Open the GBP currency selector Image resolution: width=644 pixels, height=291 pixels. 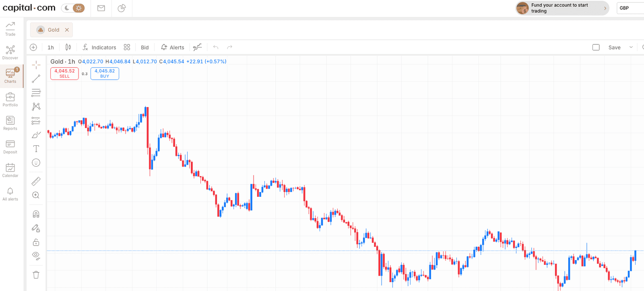(630, 8)
